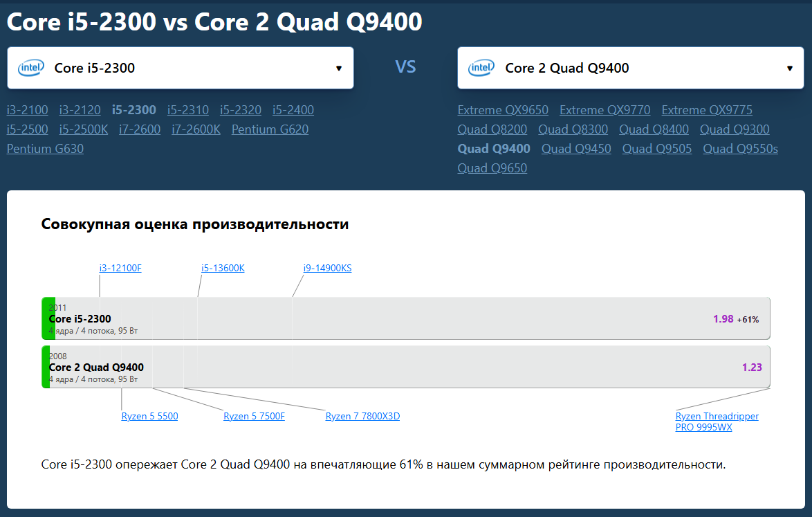Click Intel logo in Core 2 Quad Q9400 selector
Viewport: 812px width, 517px height.
click(481, 68)
